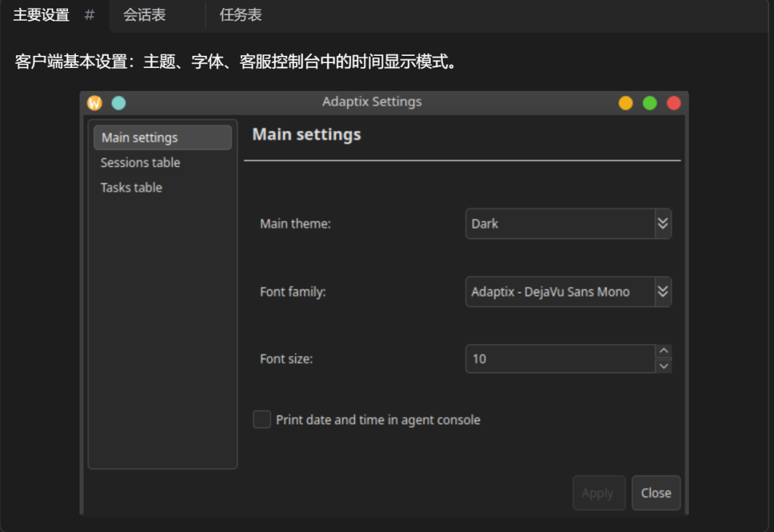Increase the Font size with up arrow

click(664, 351)
